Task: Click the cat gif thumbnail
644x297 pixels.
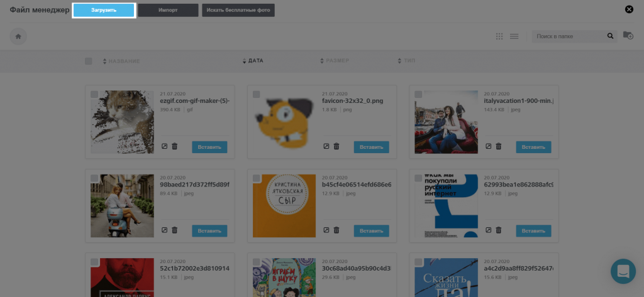Action: pos(123,122)
